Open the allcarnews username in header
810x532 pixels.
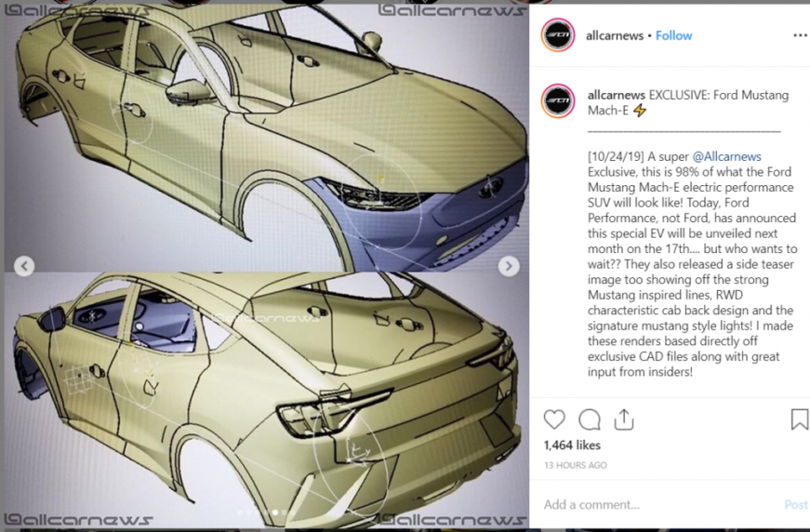pos(615,35)
